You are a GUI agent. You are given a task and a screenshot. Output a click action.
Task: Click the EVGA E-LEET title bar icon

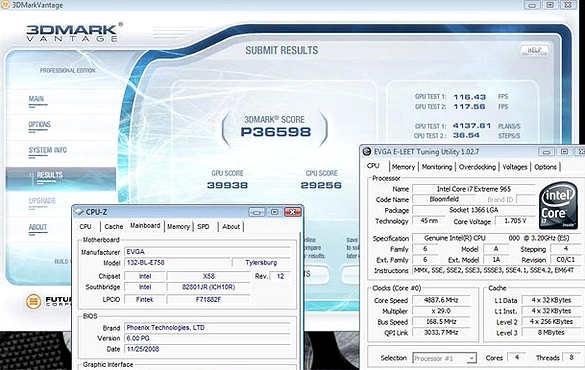367,151
